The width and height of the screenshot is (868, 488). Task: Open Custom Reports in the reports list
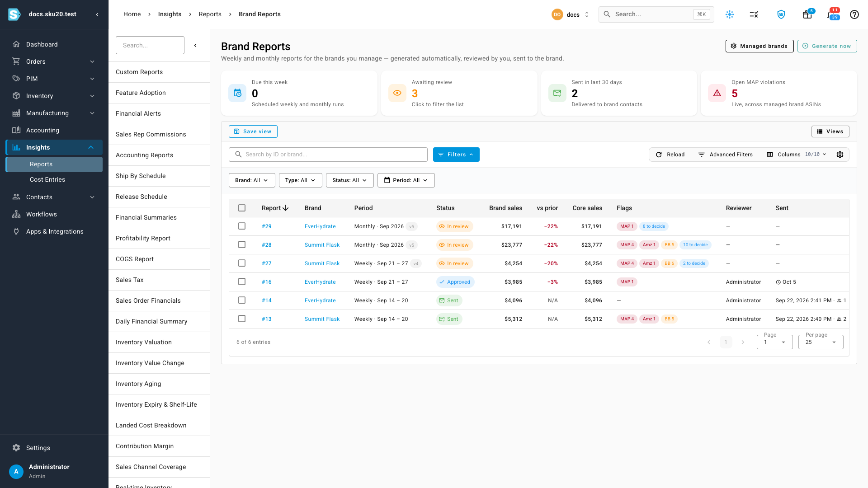159,72
